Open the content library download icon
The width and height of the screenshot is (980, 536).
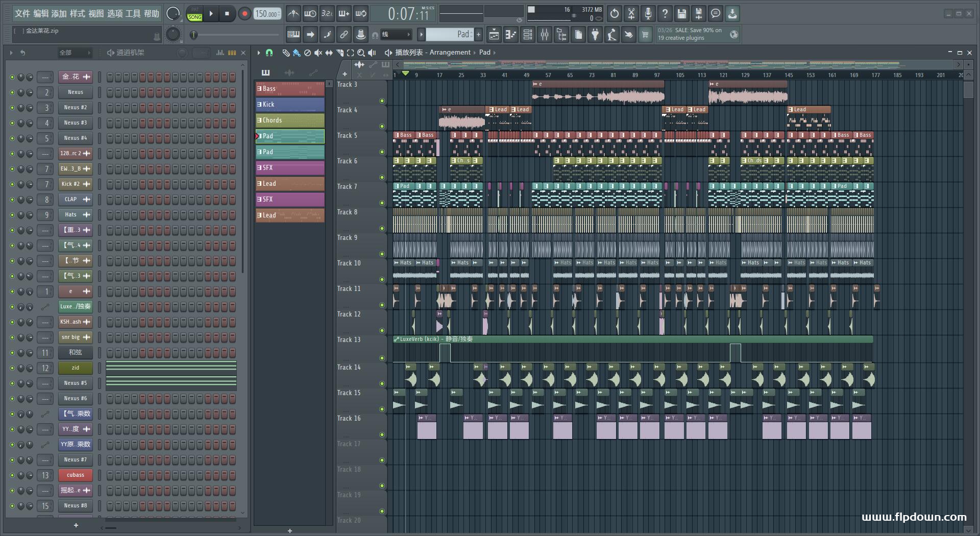tap(732, 14)
